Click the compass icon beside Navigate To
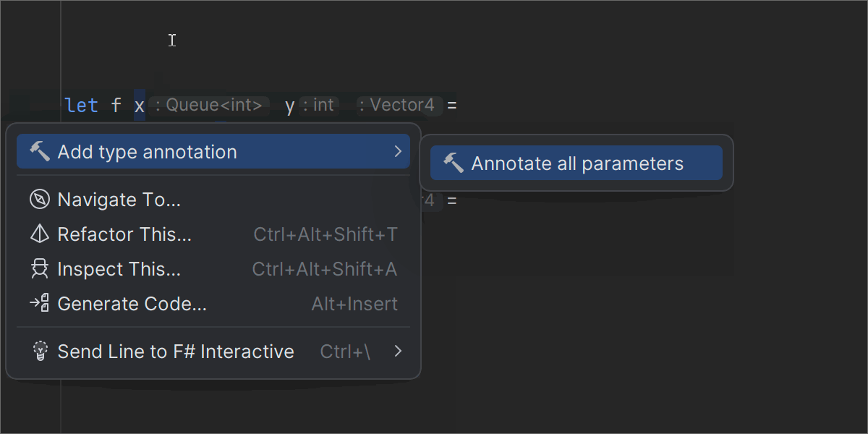868x434 pixels. pyautogui.click(x=39, y=200)
